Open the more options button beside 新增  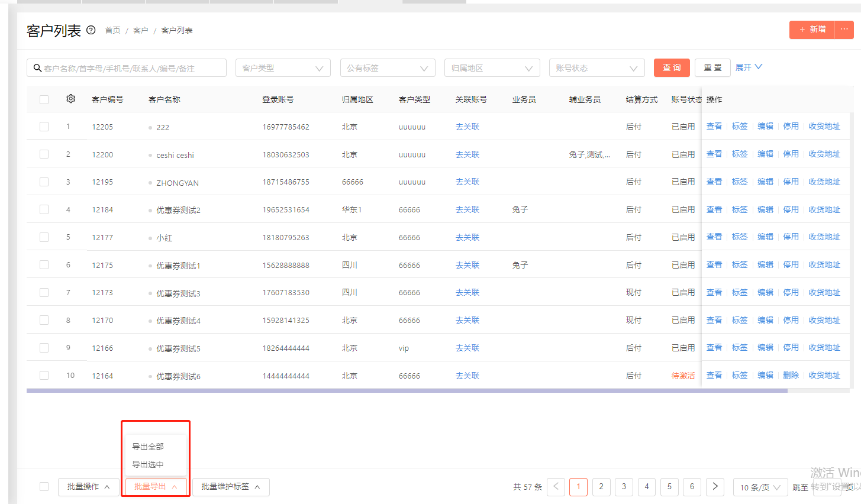pyautogui.click(x=844, y=30)
